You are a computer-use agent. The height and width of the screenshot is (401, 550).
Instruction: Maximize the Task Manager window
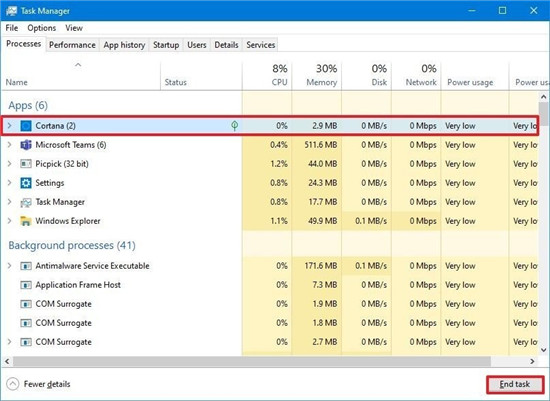(x=502, y=11)
